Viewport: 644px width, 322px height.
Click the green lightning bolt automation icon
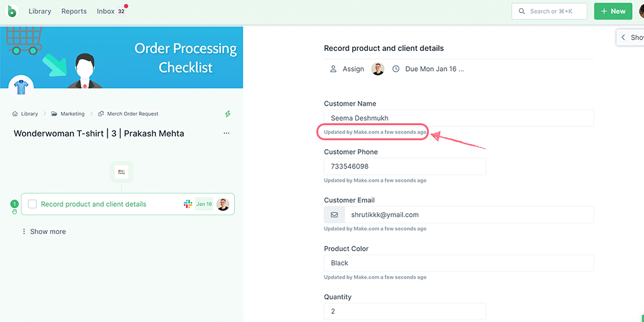click(x=228, y=114)
